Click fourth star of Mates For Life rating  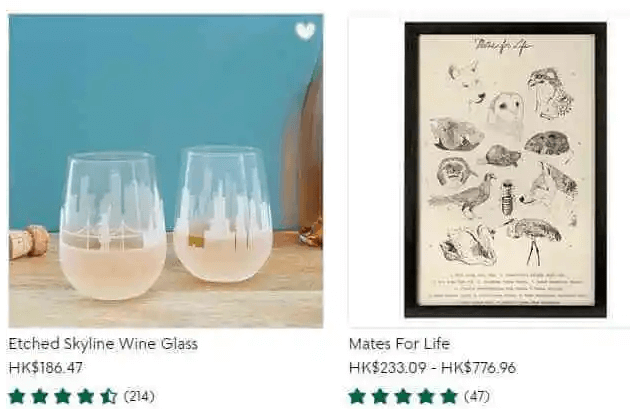point(426,396)
